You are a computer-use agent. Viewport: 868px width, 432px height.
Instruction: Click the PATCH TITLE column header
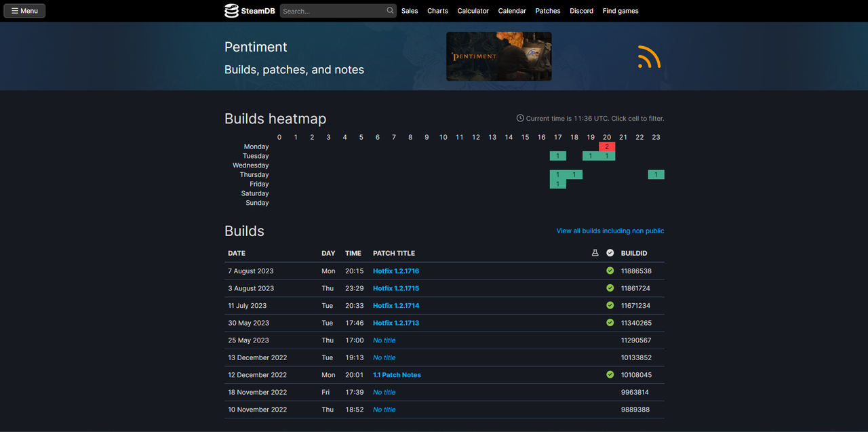pos(394,253)
